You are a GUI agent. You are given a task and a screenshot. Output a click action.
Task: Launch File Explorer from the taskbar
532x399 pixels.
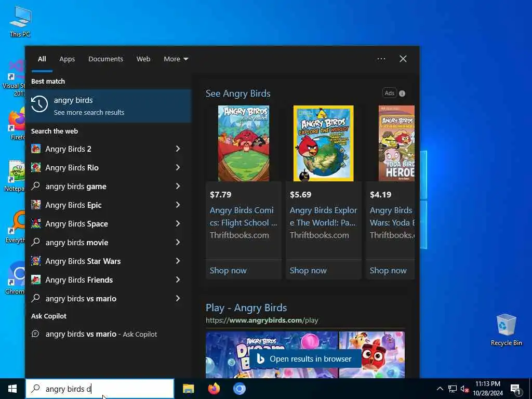coord(188,389)
